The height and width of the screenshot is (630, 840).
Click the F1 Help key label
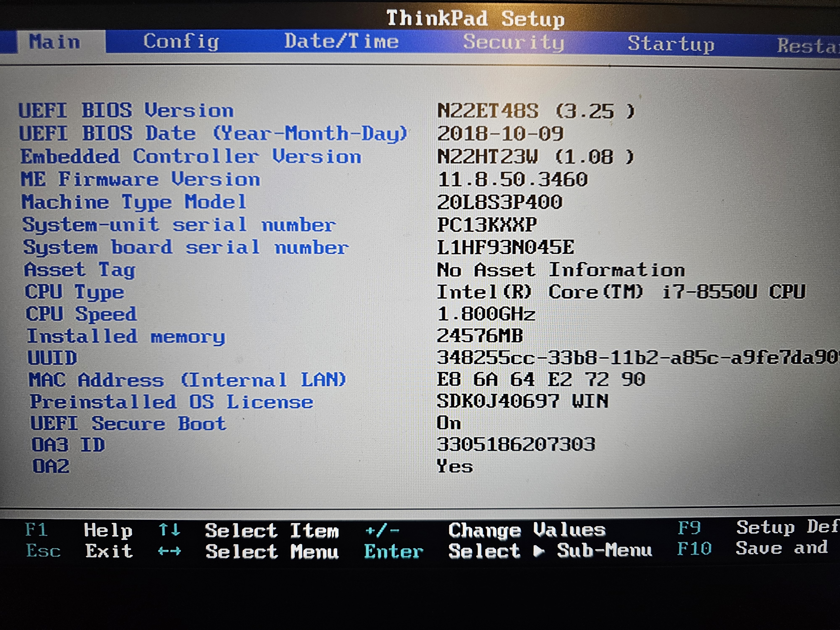(x=37, y=529)
